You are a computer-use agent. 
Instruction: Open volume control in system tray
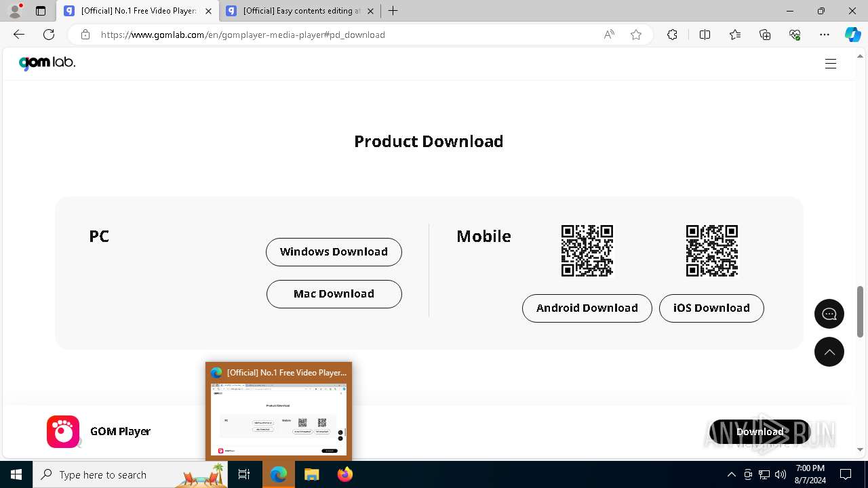[x=781, y=474]
